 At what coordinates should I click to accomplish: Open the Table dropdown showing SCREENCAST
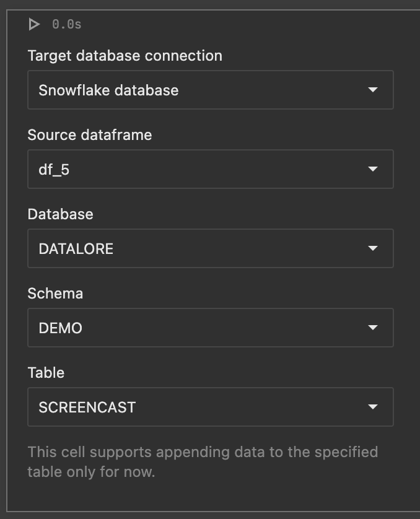tap(211, 407)
